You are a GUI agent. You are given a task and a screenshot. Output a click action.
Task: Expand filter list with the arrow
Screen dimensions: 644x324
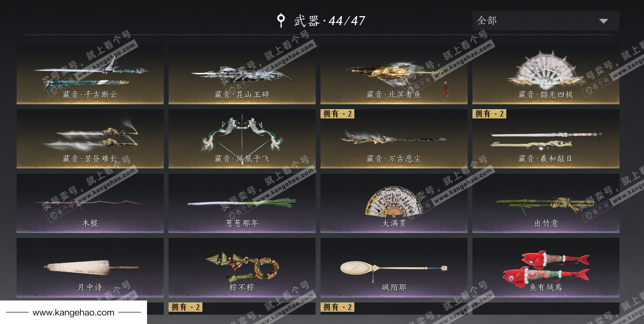(603, 21)
